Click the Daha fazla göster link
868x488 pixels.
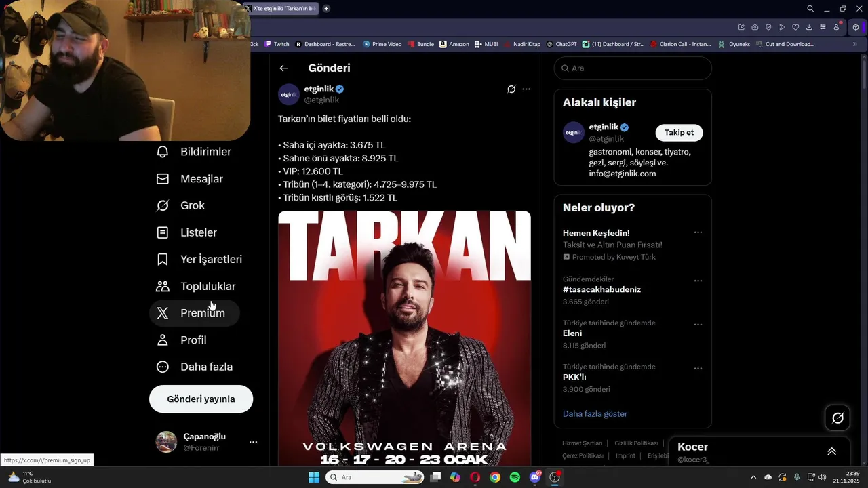point(595,413)
